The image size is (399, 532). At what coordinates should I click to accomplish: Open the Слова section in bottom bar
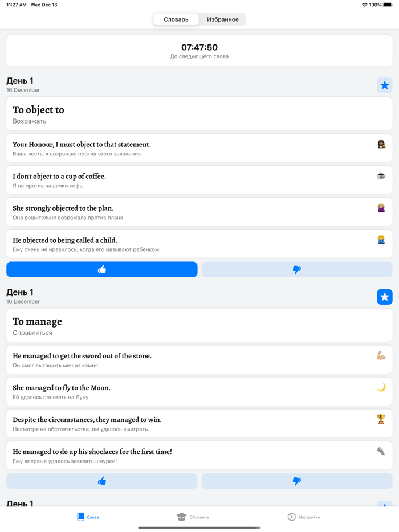pyautogui.click(x=87, y=517)
